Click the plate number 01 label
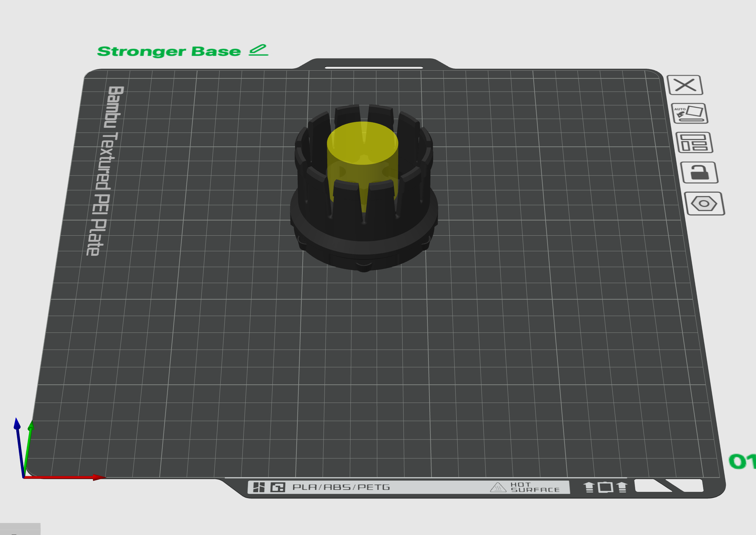Screen dimensions: 756x535 742,462
